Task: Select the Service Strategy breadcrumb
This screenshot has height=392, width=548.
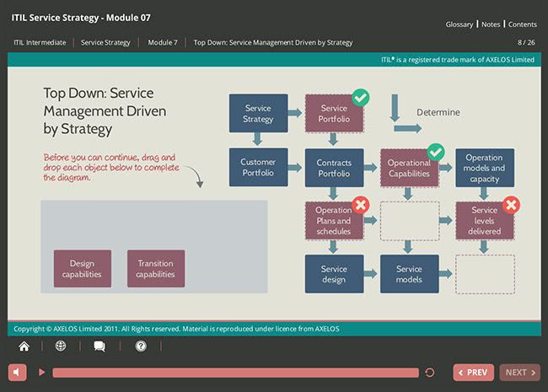Action: point(105,43)
